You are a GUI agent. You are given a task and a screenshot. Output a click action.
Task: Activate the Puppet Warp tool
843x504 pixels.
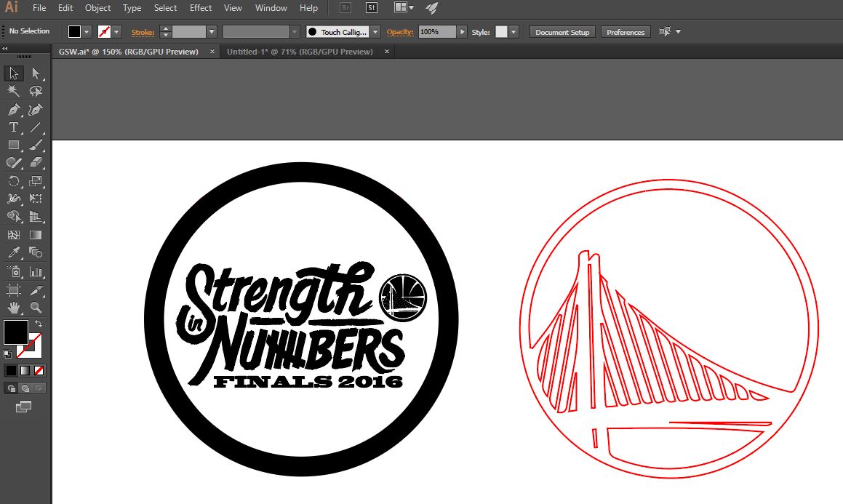(x=13, y=199)
